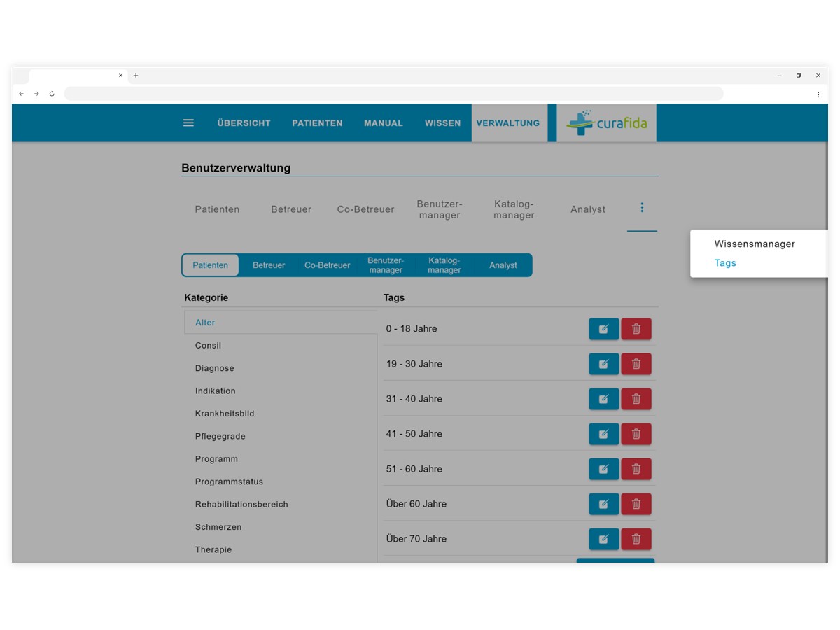Image resolution: width=840 pixels, height=630 pixels.
Task: Delete the Über 70 Jahre tag
Action: pyautogui.click(x=636, y=539)
